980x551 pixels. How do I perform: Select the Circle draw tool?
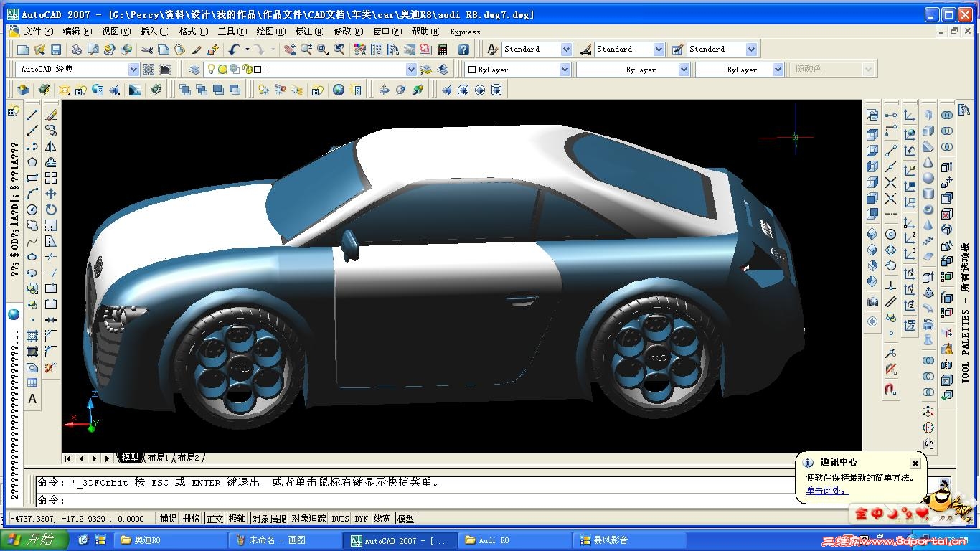click(x=32, y=209)
